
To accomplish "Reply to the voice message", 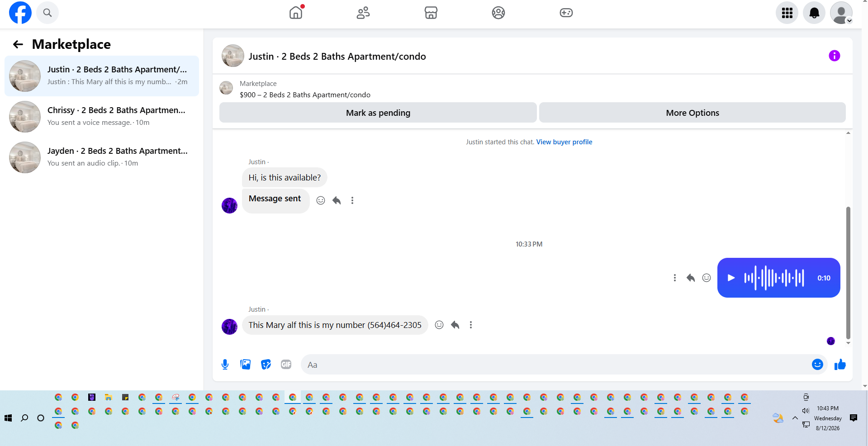I will 691,278.
